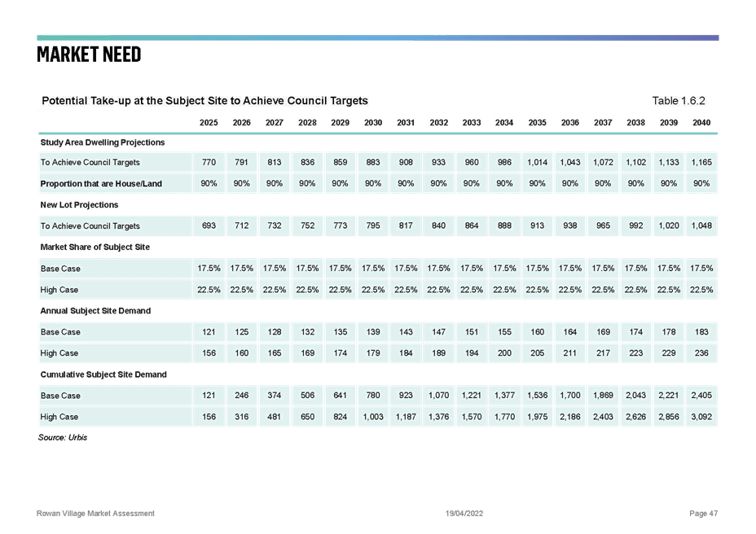756x534 pixels.
Task: Select the 'Study Area Dwelling Projections' section heading
Action: pos(103,142)
